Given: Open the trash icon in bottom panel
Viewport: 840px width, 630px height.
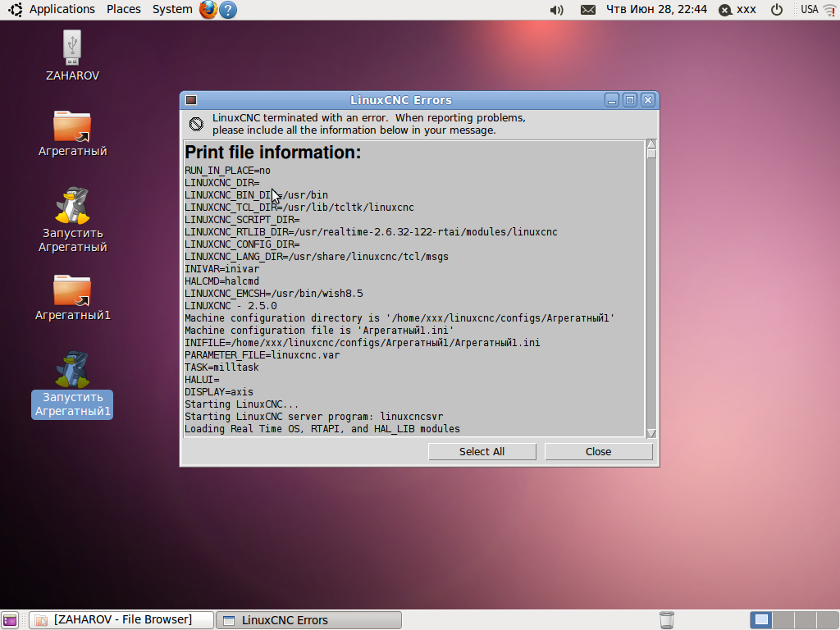Looking at the screenshot, I should point(666,620).
